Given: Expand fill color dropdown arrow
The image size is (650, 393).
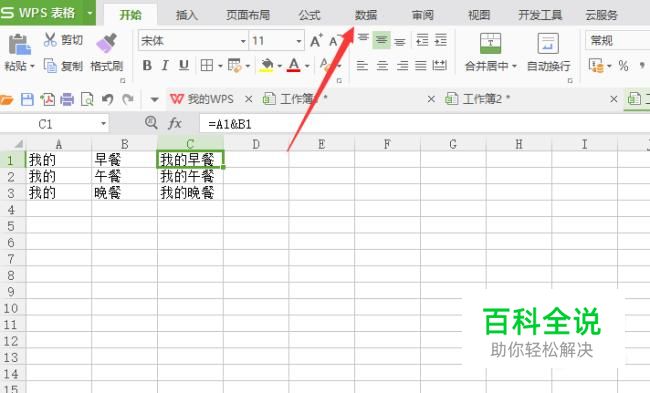Looking at the screenshot, I should tap(280, 66).
